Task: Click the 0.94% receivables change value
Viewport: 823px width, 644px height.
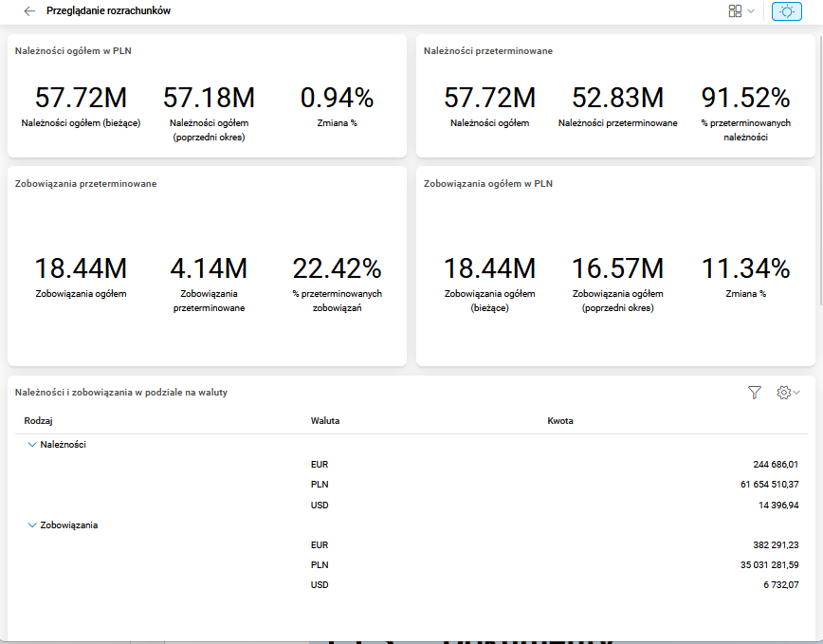Action: pos(337,98)
